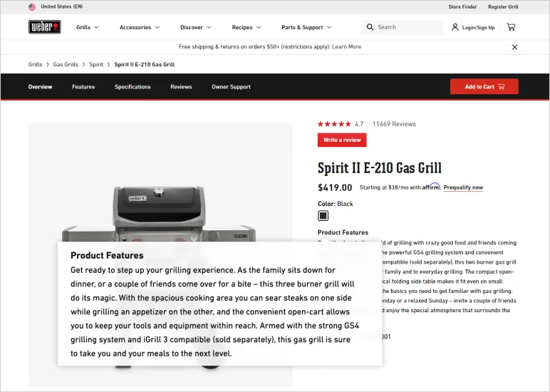
Task: Expand the Accessories dropdown menu
Action: coord(140,27)
